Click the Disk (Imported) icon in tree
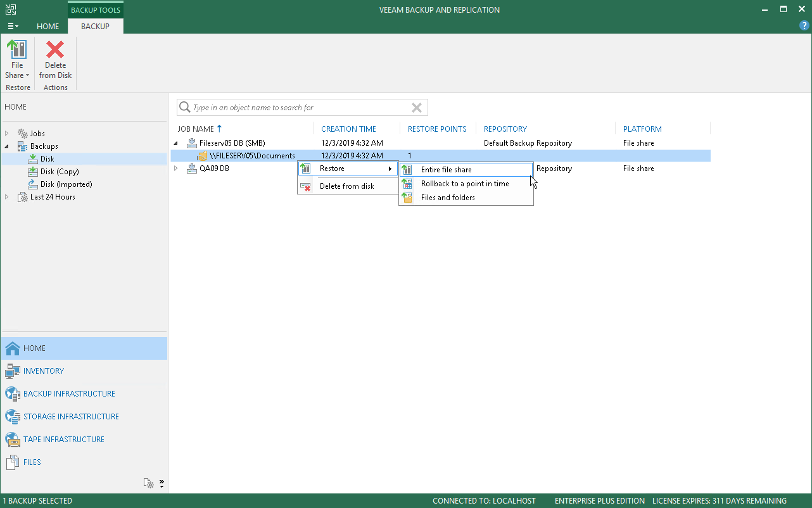This screenshot has width=812, height=508. (33, 184)
